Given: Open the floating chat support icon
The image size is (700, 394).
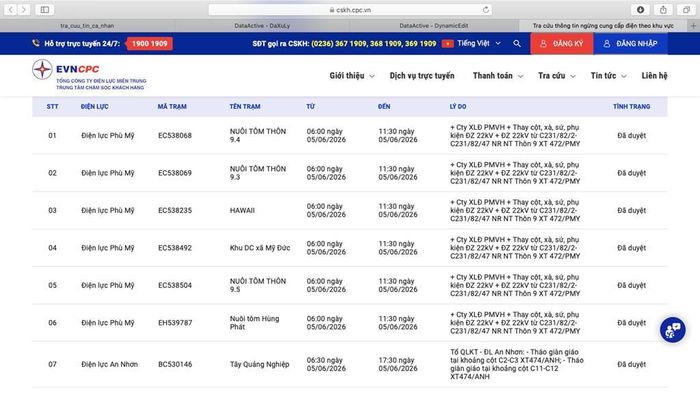Looking at the screenshot, I should click(673, 330).
